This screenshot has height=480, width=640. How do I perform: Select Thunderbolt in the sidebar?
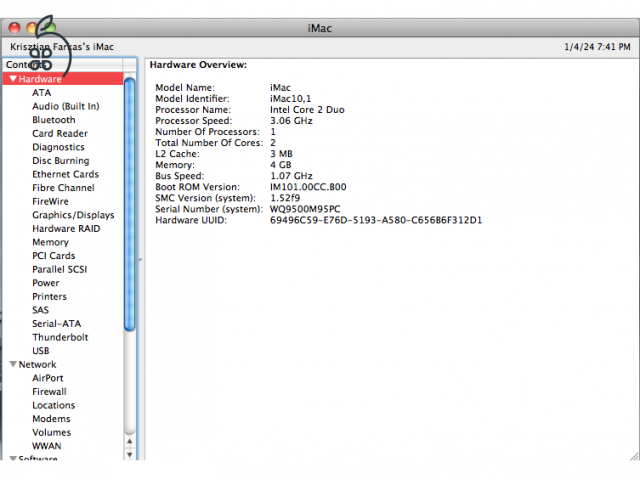point(60,337)
